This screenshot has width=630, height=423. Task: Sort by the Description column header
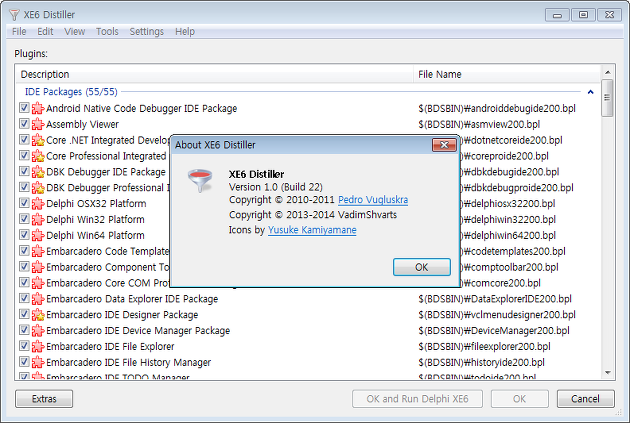(215, 74)
